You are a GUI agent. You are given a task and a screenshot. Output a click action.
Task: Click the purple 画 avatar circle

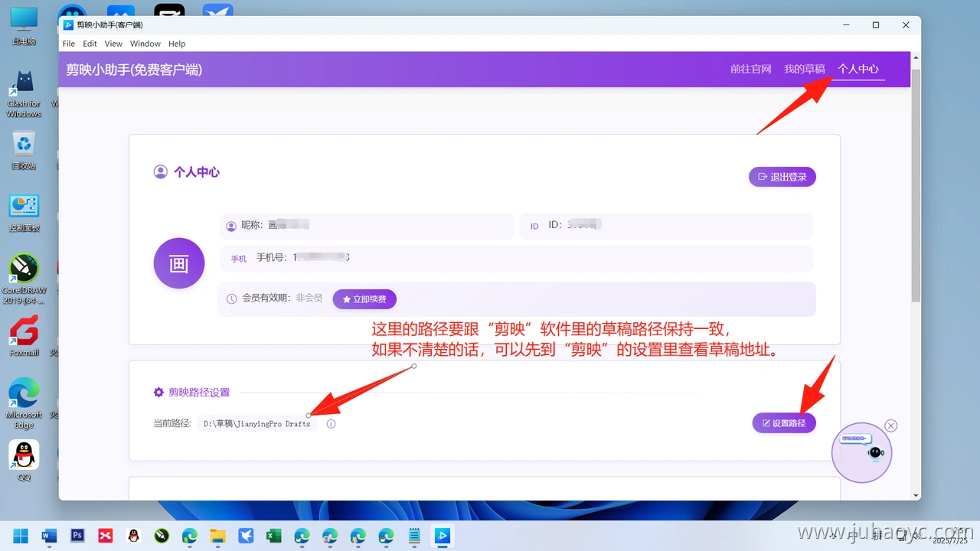tap(179, 263)
